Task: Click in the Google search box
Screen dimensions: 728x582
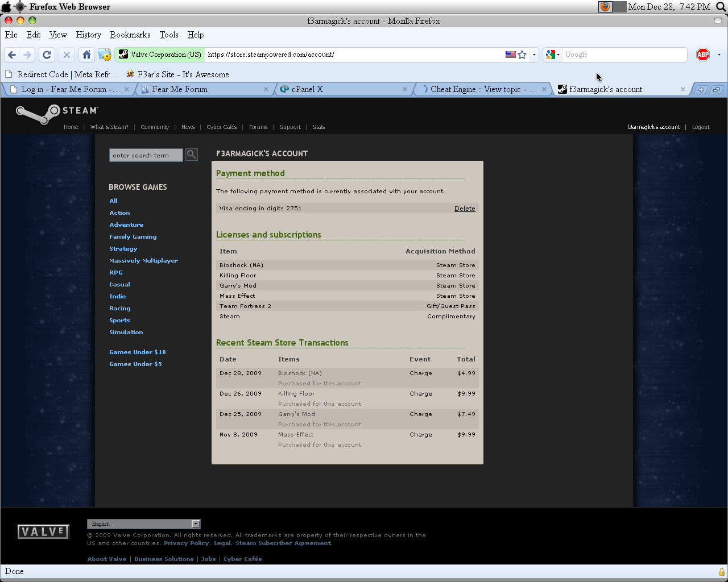Action: tap(624, 55)
